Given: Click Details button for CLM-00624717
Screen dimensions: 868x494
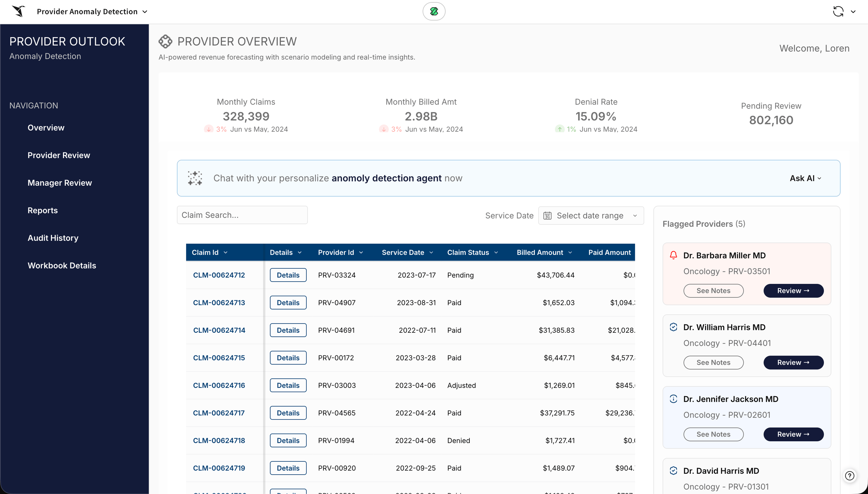Looking at the screenshot, I should 288,413.
